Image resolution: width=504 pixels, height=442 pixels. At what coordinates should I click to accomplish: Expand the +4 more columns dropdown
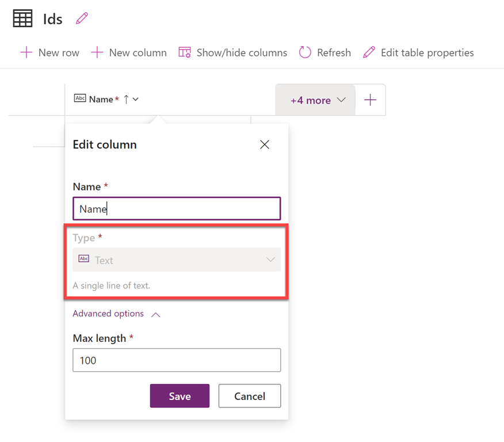(x=318, y=100)
